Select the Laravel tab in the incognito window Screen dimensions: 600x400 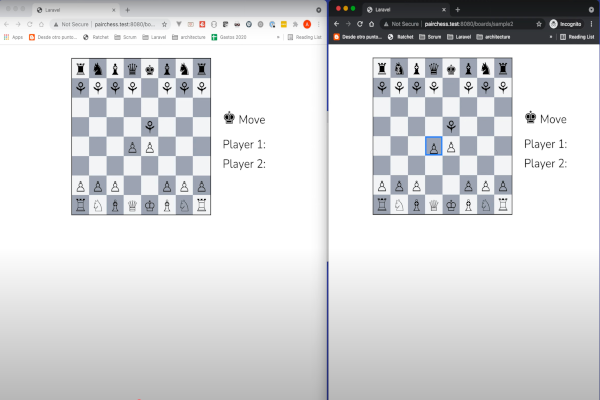coord(406,10)
